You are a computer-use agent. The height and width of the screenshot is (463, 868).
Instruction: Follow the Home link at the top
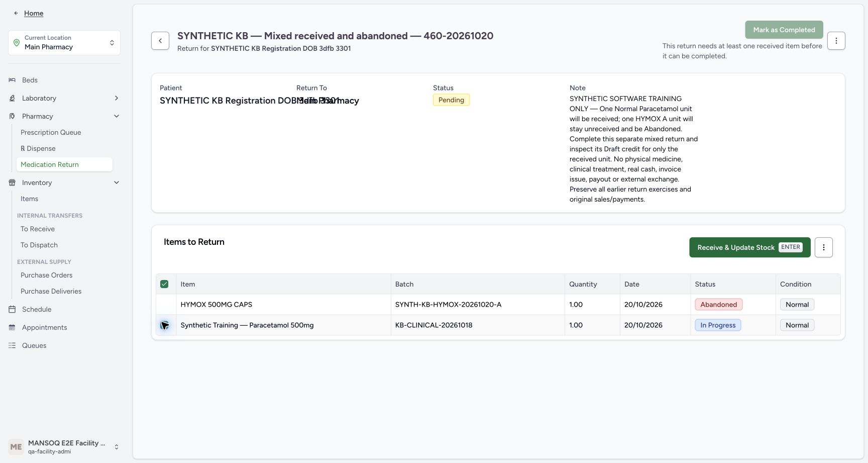click(x=34, y=13)
